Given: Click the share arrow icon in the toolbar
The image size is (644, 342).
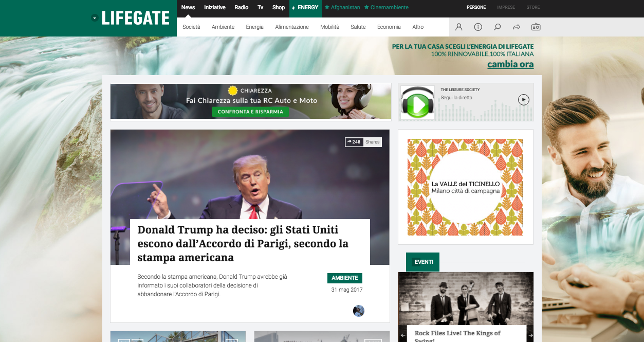Looking at the screenshot, I should pos(516,27).
